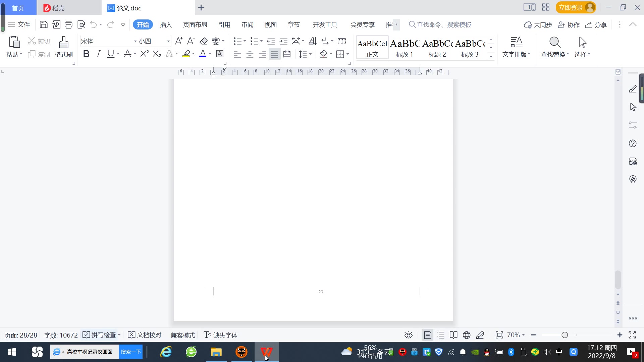Open the help question mark sidebar icon
Screen dimensions: 644x362
(x=633, y=143)
